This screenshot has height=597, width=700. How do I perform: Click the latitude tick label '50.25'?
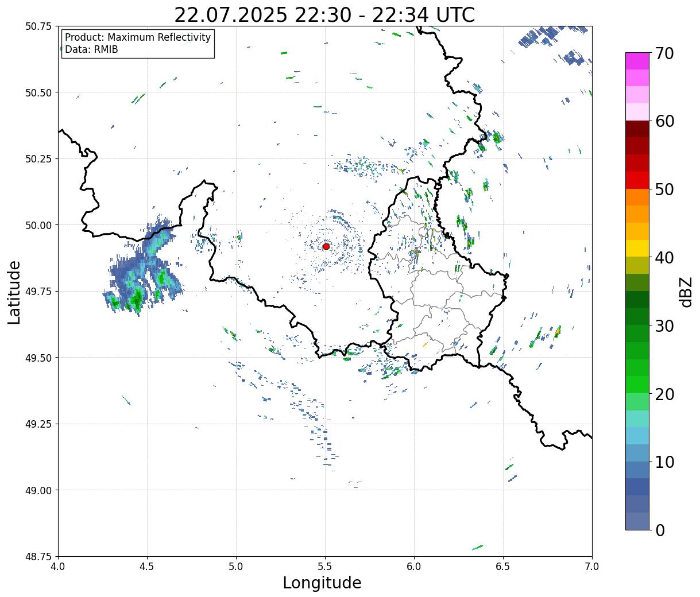tap(38, 159)
